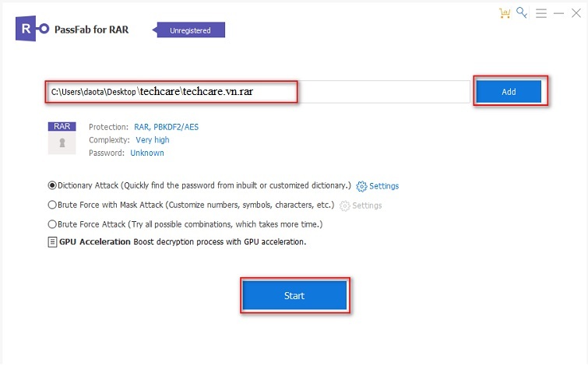Click the Mask Attack settings gear icon
Image resolution: width=588 pixels, height=366 pixels.
click(x=344, y=206)
